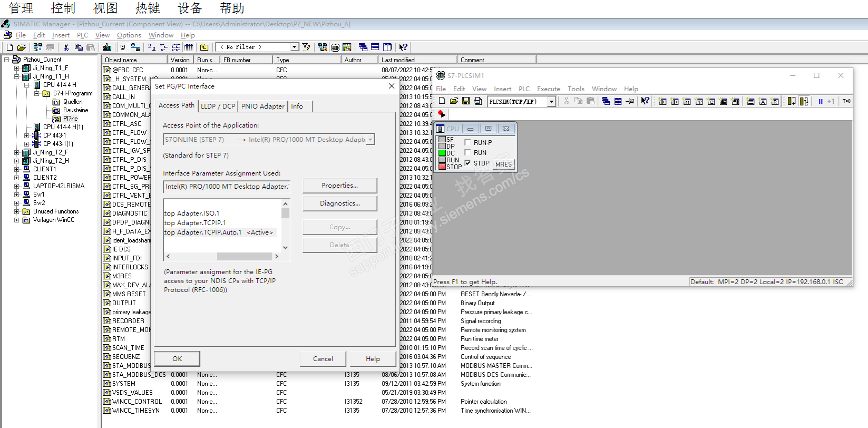Screen dimensions: 868x428
Task: Open the Options menu in SIMATIC Manager
Action: click(129, 35)
